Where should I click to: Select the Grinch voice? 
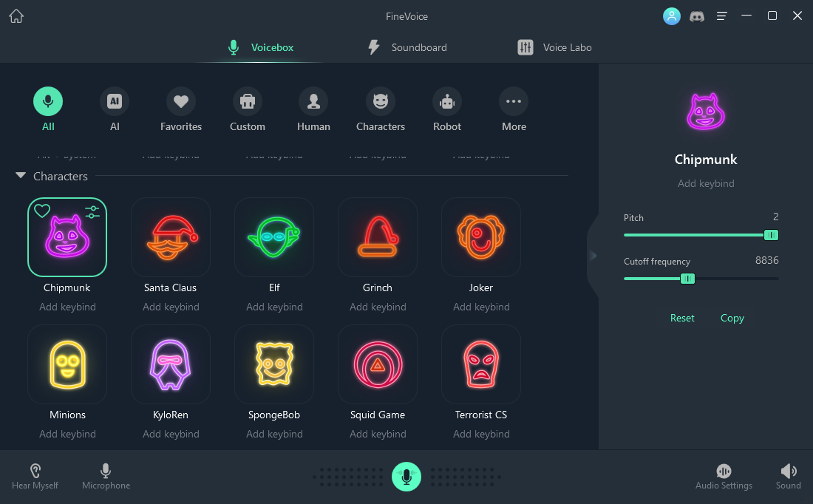click(x=378, y=237)
